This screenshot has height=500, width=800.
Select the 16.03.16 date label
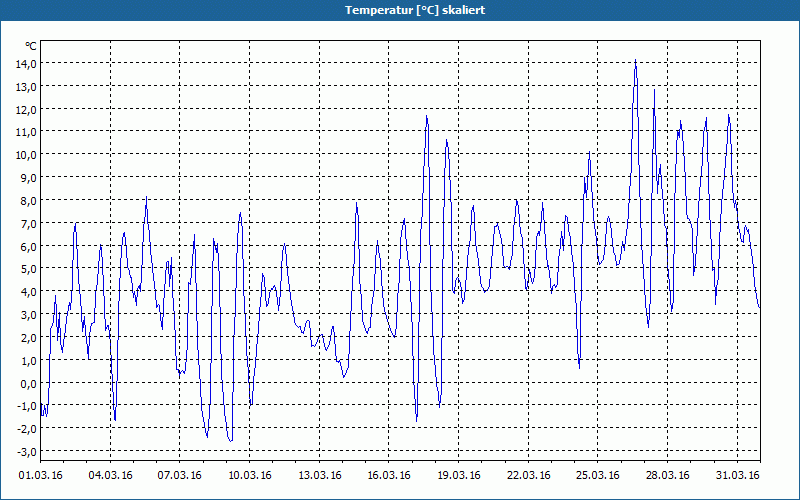(x=389, y=475)
